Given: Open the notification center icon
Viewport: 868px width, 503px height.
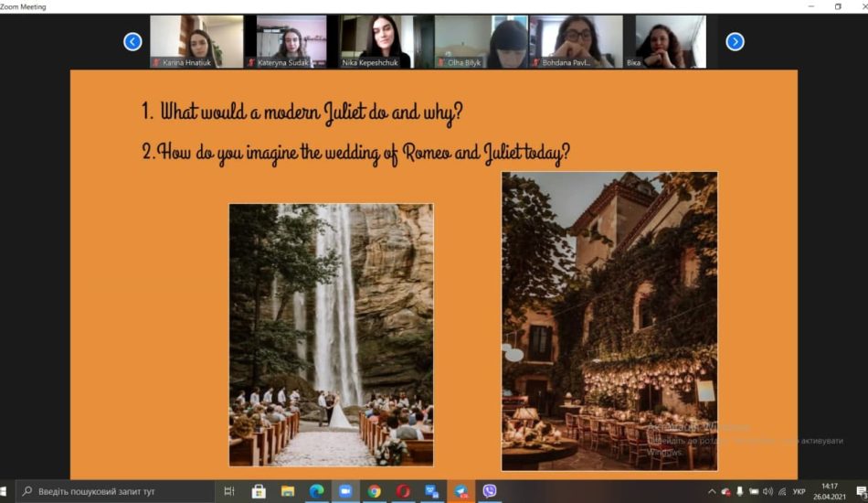Looking at the screenshot, I should tap(859, 491).
